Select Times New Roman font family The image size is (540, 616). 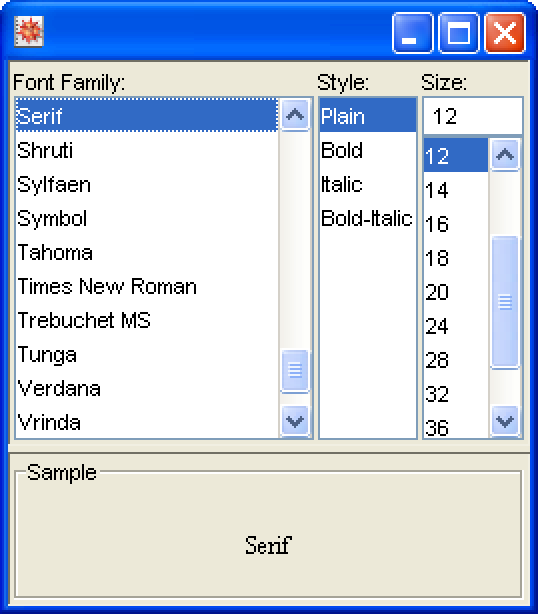click(147, 286)
